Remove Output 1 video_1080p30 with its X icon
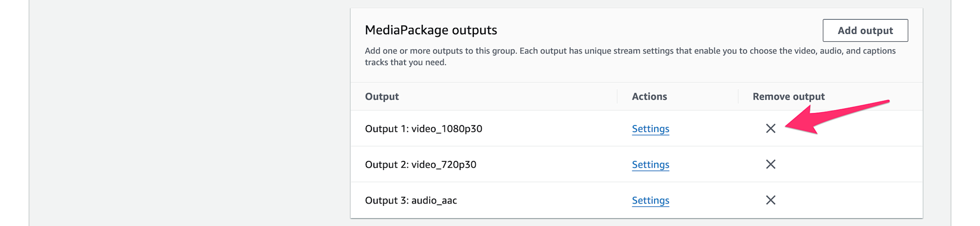Screen dimensions: 980x226 771,128
